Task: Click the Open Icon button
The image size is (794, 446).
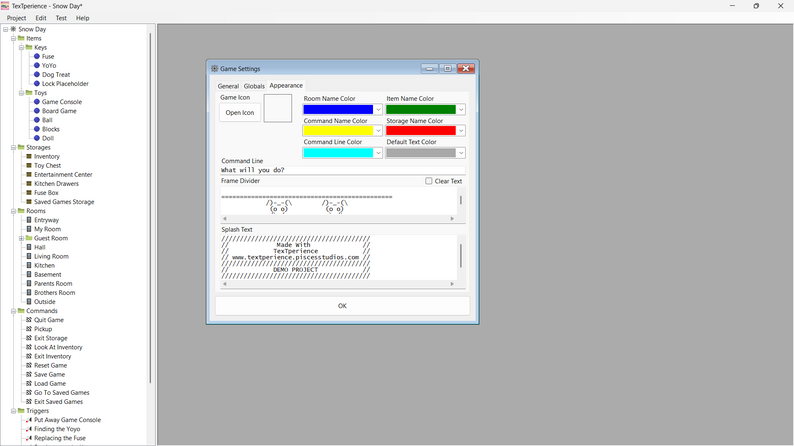Action: coord(240,112)
